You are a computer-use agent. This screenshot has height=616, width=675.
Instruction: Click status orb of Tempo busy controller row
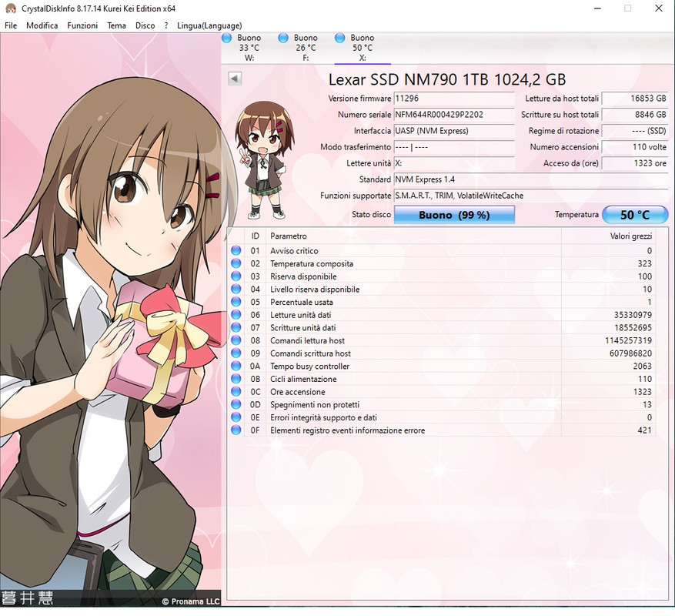[x=236, y=366]
